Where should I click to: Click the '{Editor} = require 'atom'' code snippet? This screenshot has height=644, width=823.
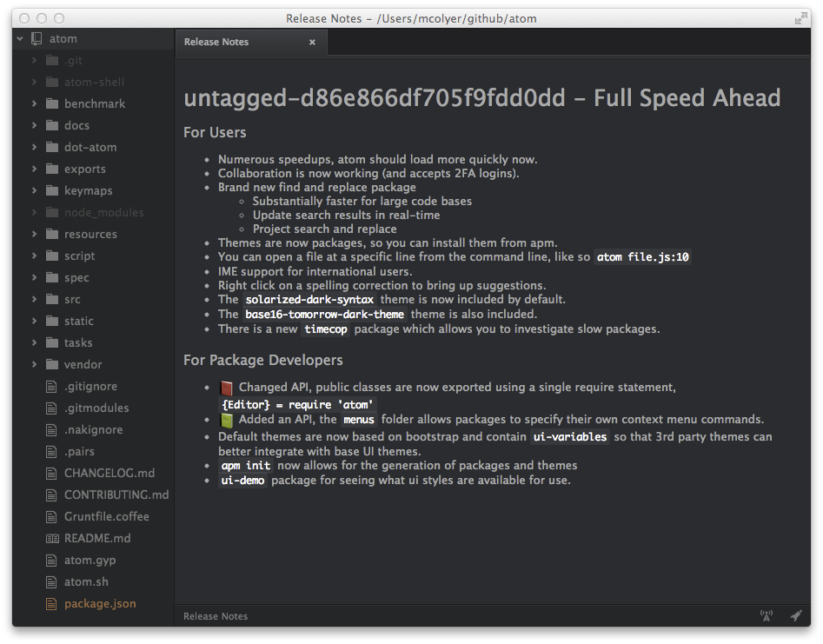(297, 405)
